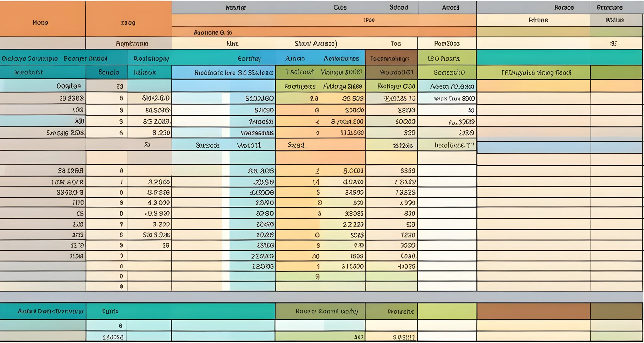Select the "Rocaoe" gray column header
The height and width of the screenshot is (343, 644).
click(x=564, y=7)
